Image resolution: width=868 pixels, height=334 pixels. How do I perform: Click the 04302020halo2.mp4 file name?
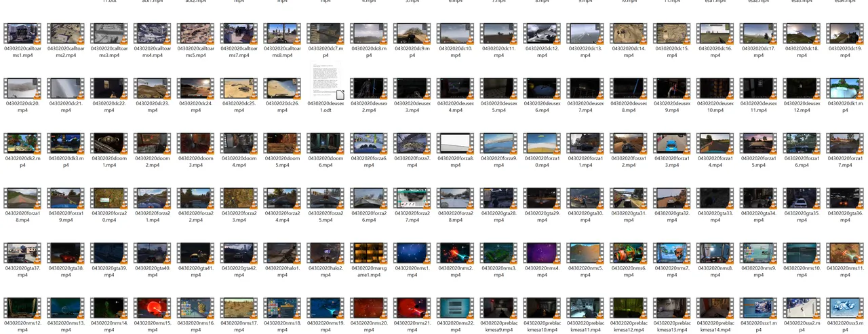pyautogui.click(x=325, y=272)
